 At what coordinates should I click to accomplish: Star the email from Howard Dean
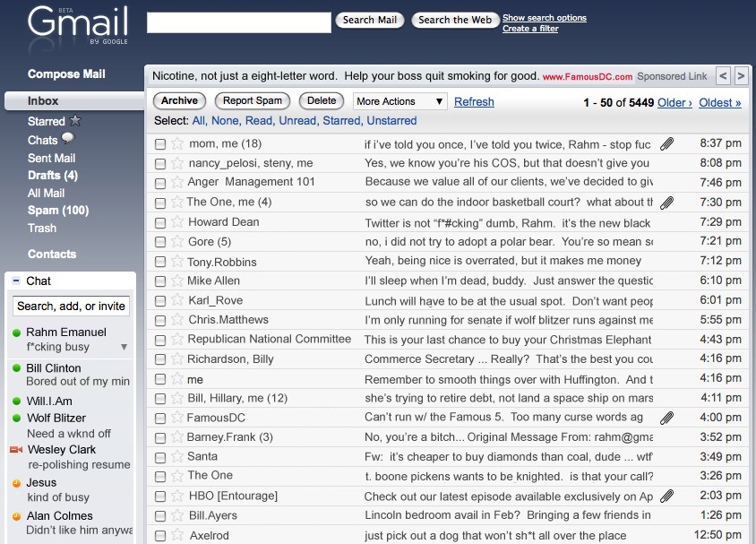click(177, 222)
